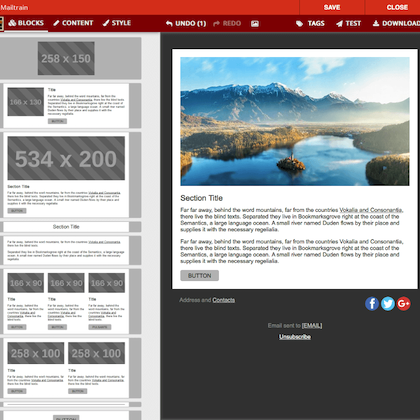The height and width of the screenshot is (420, 420).
Task: Switch to the Blocks tab
Action: coord(26,23)
